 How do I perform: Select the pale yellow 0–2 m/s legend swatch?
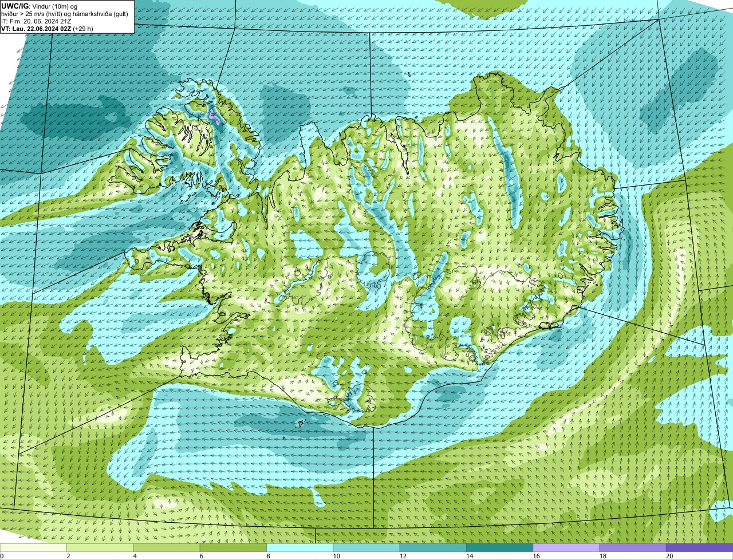(x=34, y=547)
